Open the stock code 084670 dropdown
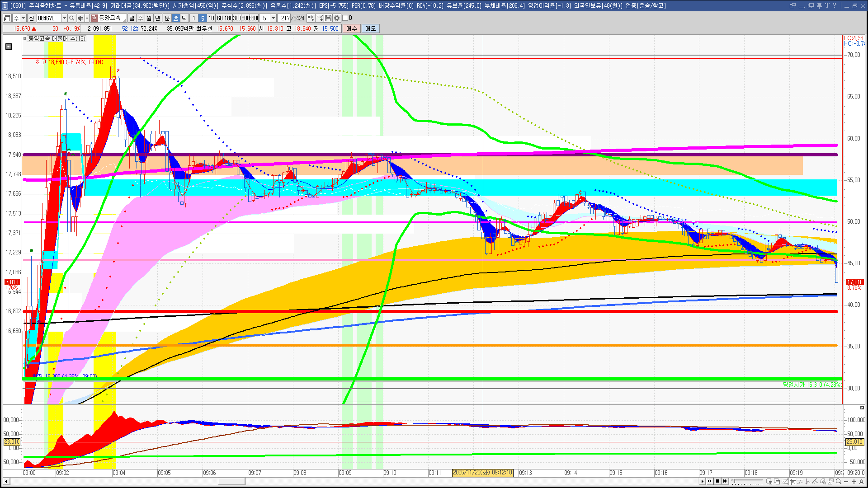The height and width of the screenshot is (488, 868). [64, 18]
